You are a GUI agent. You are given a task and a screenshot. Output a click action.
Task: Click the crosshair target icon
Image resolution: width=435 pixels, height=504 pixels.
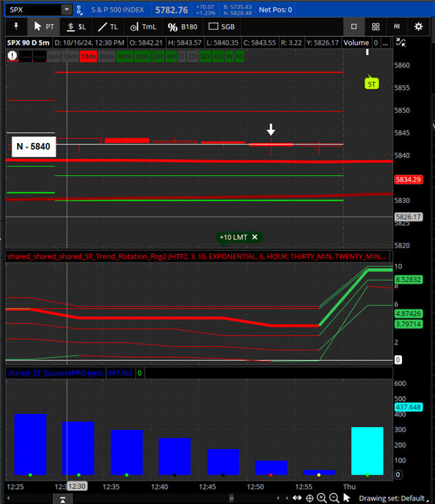point(310,498)
